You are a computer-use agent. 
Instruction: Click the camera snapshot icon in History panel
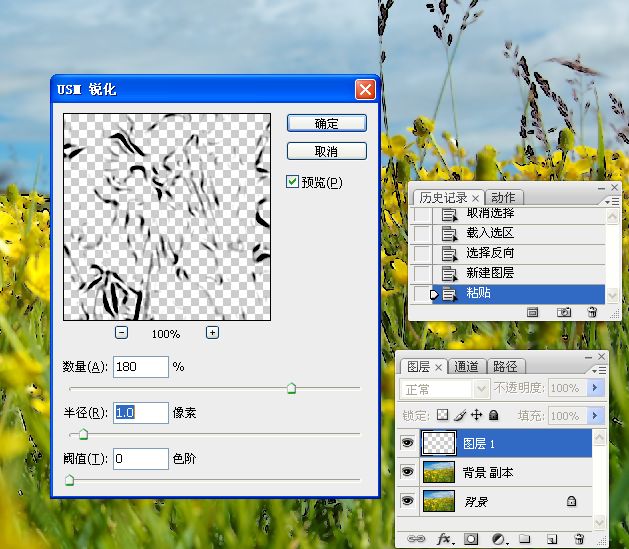click(564, 312)
